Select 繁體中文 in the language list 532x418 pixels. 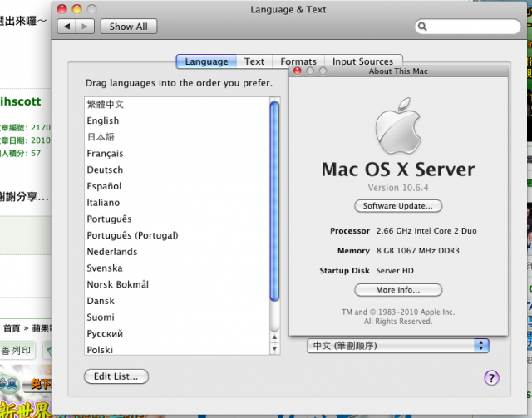pyautogui.click(x=177, y=104)
